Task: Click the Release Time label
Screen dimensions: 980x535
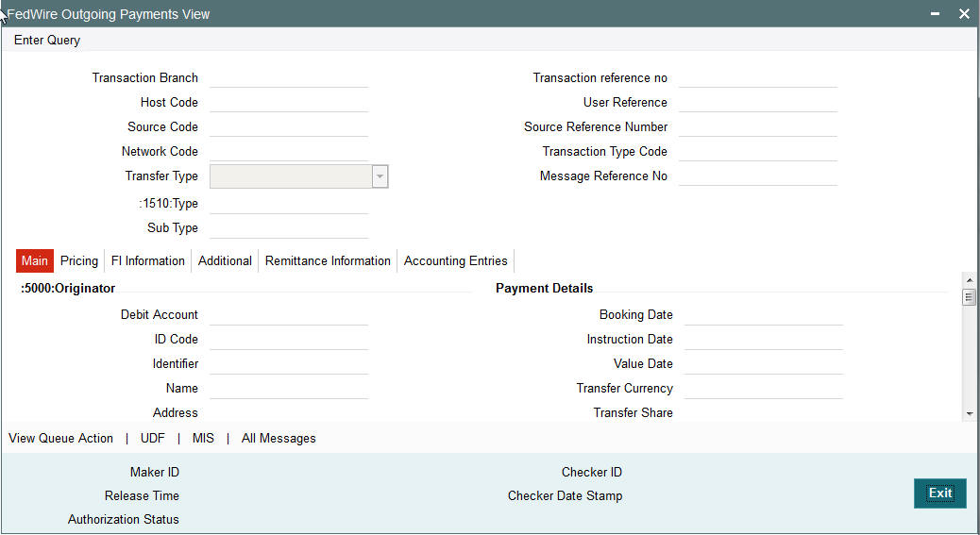Action: (142, 495)
